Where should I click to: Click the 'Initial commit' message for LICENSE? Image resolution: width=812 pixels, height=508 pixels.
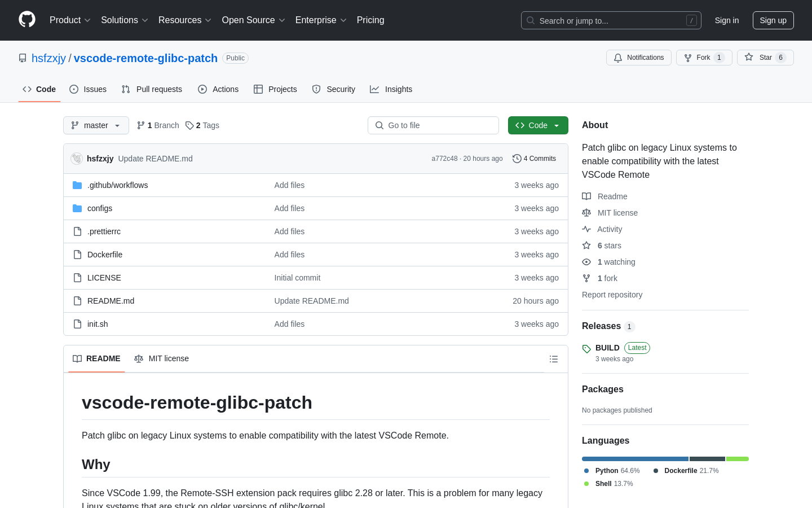tap(297, 278)
